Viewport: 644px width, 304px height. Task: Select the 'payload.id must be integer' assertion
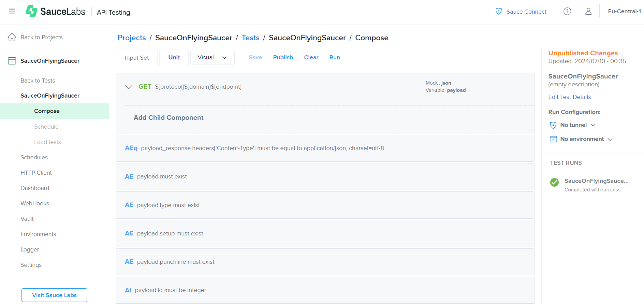(325, 290)
